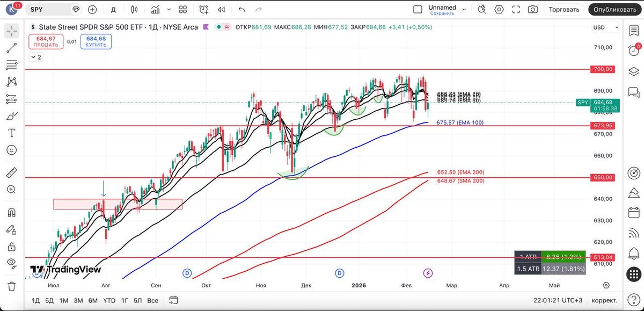Create an alert with alarm-plus icon

(204, 9)
